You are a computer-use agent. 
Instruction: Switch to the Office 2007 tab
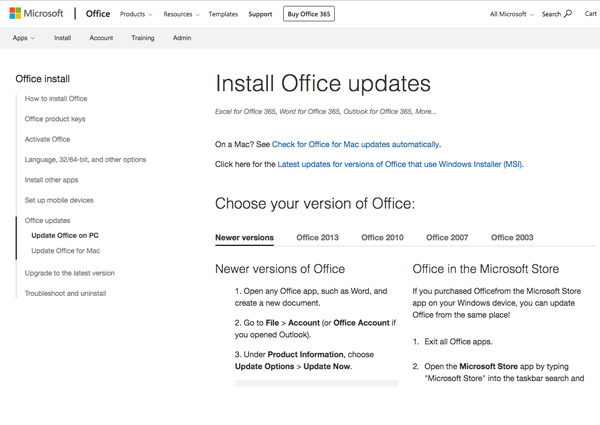click(447, 238)
